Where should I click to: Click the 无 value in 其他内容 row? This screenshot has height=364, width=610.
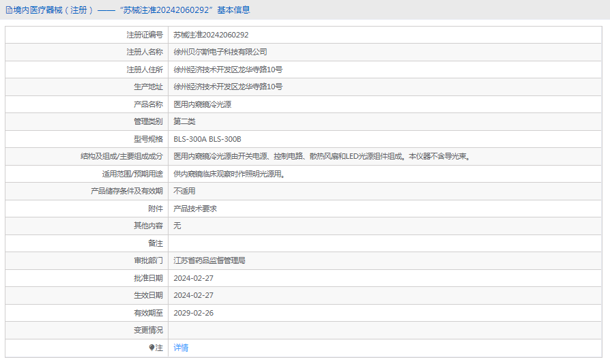point(177,226)
